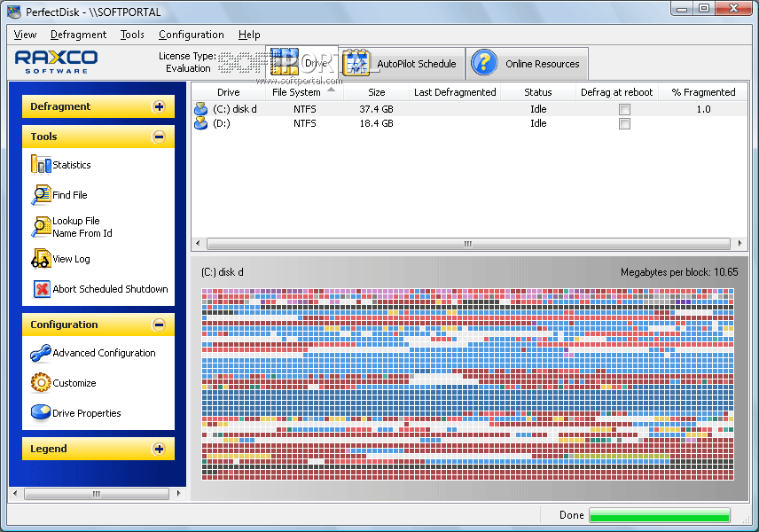The width and height of the screenshot is (759, 532).
Task: Open the View Log binoculars icon
Action: [41, 259]
